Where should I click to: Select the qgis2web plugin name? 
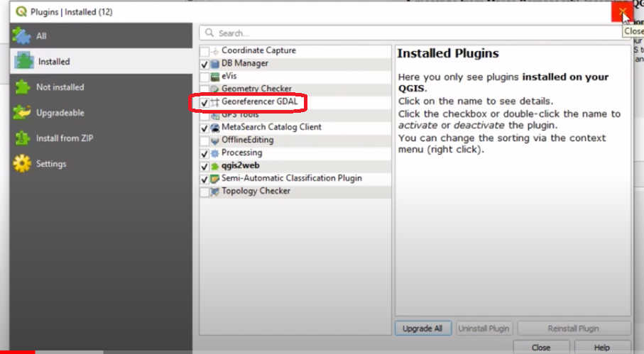tap(241, 165)
